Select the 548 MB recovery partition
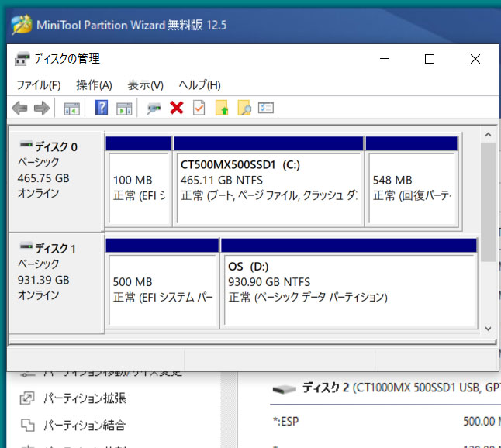Viewport: 501px width, 448px height. (x=412, y=181)
